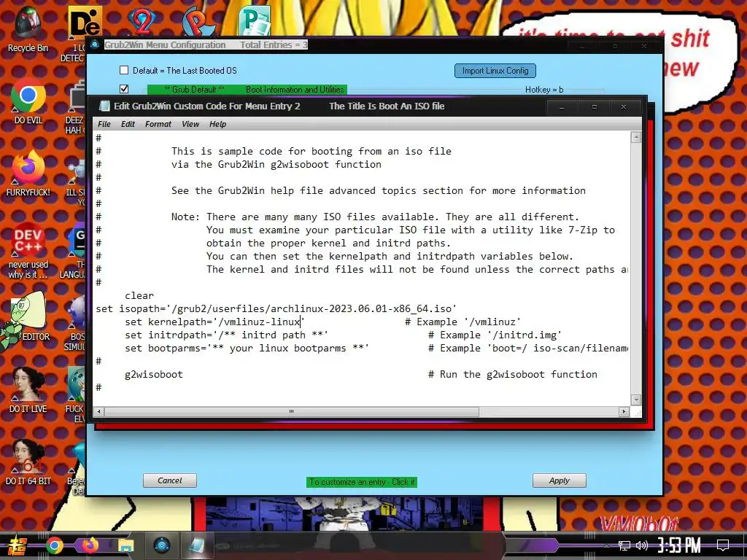Screen dimensions: 747x560
Task: Click the Import Linux Config button
Action: 495,71
